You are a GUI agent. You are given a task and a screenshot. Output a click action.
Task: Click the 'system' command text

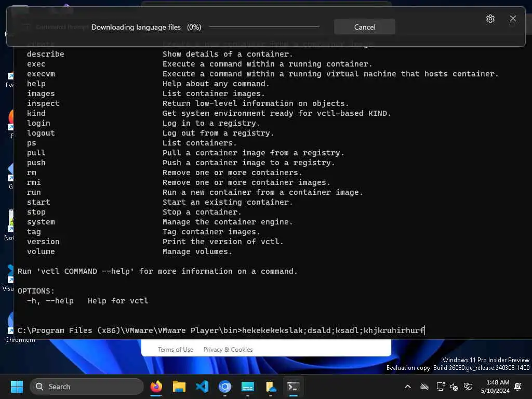(x=41, y=222)
